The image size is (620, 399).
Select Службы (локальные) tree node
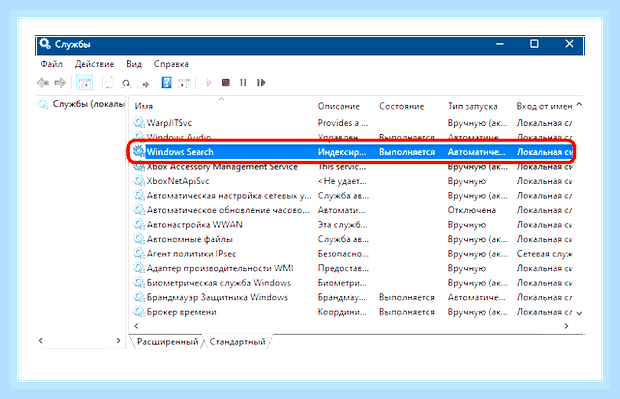click(81, 104)
